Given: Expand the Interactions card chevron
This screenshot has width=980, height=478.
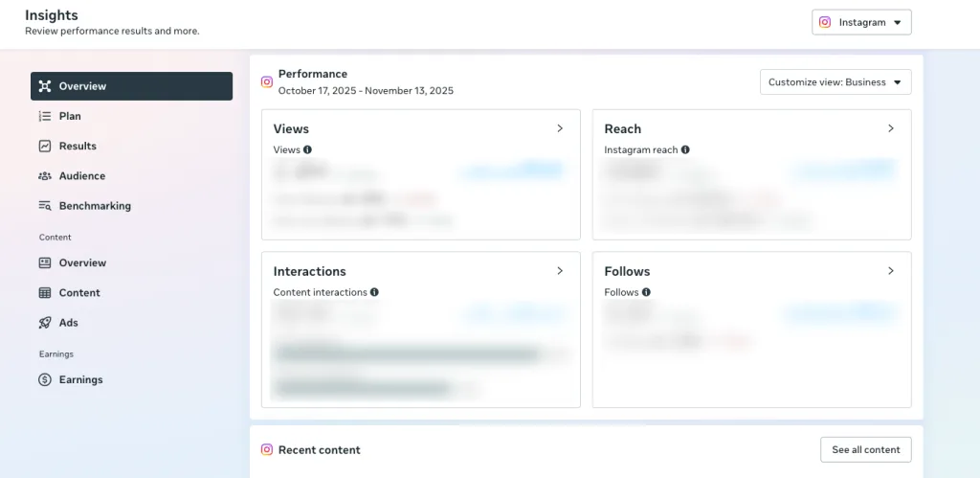Looking at the screenshot, I should 560,271.
